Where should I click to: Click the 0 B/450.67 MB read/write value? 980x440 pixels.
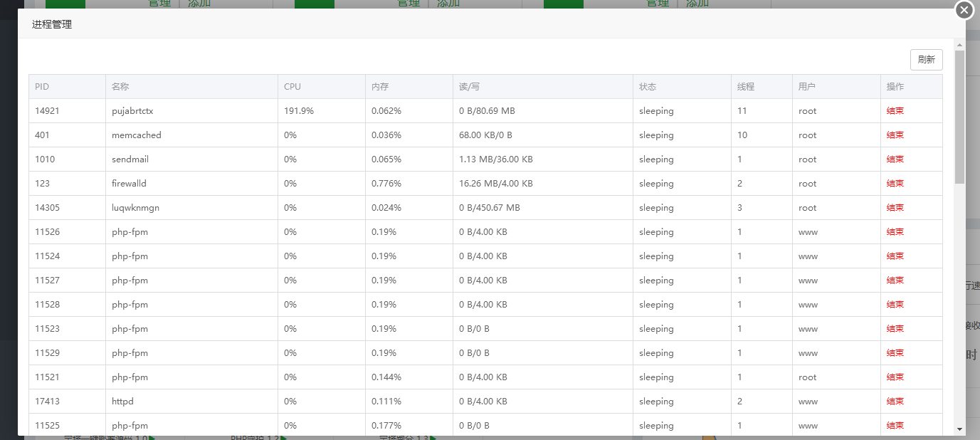tap(490, 208)
